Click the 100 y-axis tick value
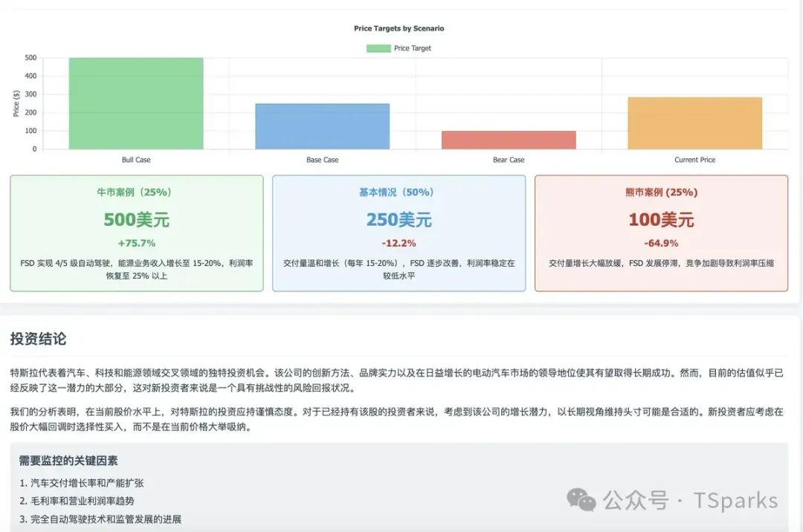The width and height of the screenshot is (803, 532). pos(30,131)
